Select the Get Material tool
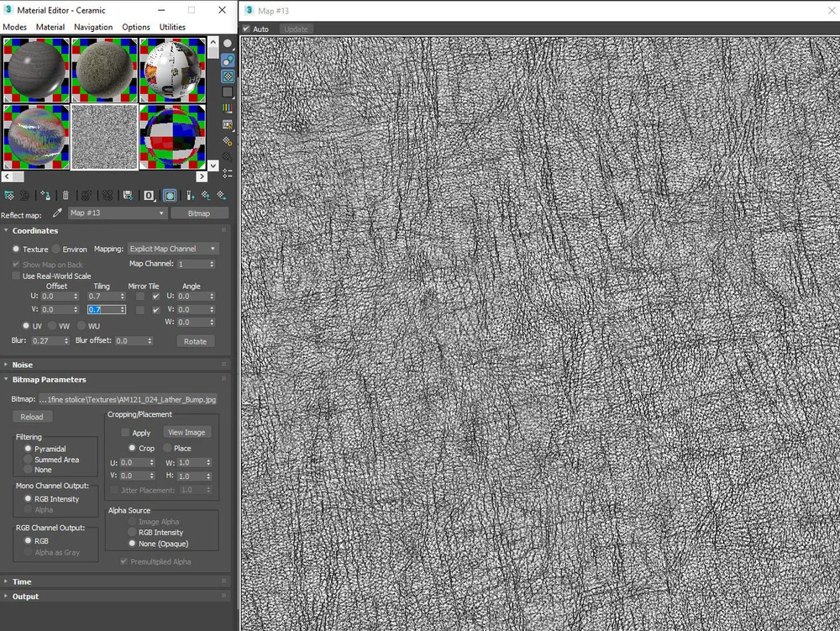Screen dimensions: 840x631 click(x=8, y=195)
